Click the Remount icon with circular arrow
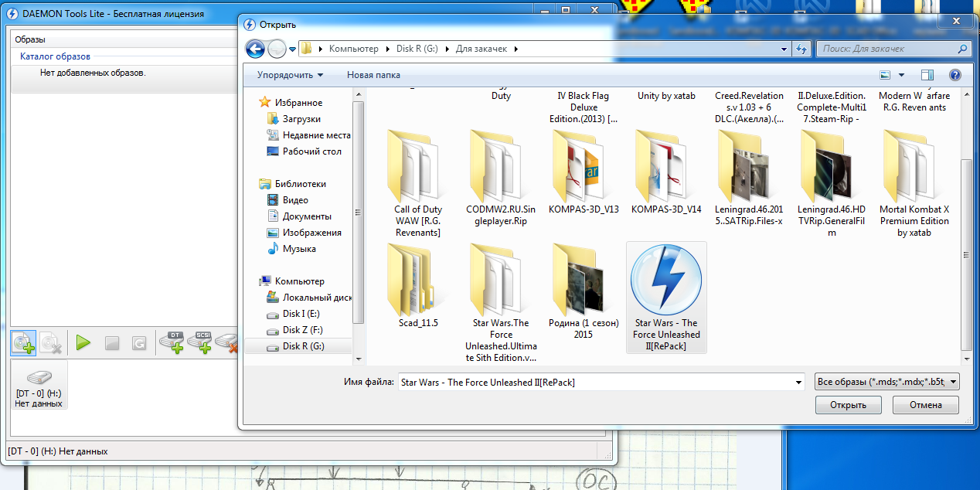This screenshot has width=980, height=490. coord(139,344)
